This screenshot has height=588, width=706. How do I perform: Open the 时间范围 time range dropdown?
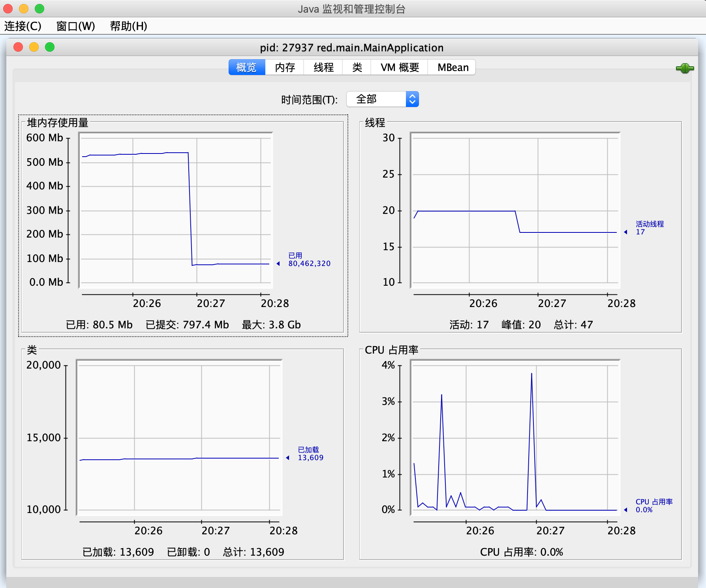382,99
